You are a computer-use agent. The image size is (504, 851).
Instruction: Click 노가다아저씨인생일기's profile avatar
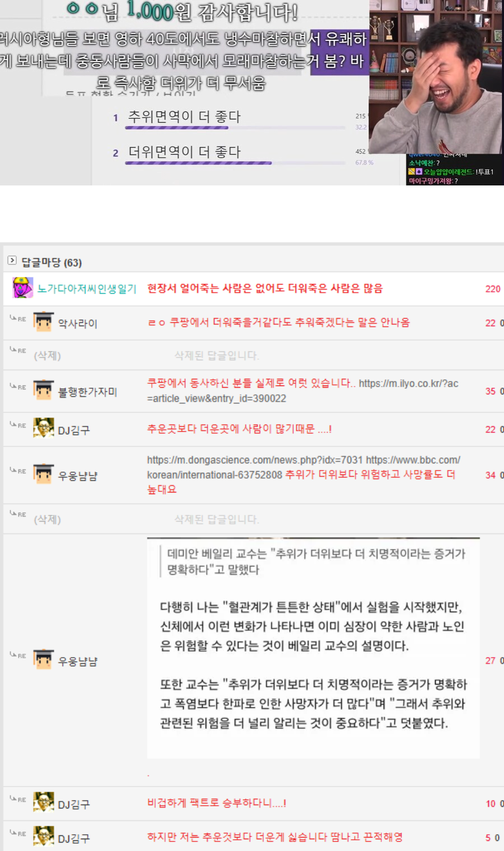tap(22, 288)
